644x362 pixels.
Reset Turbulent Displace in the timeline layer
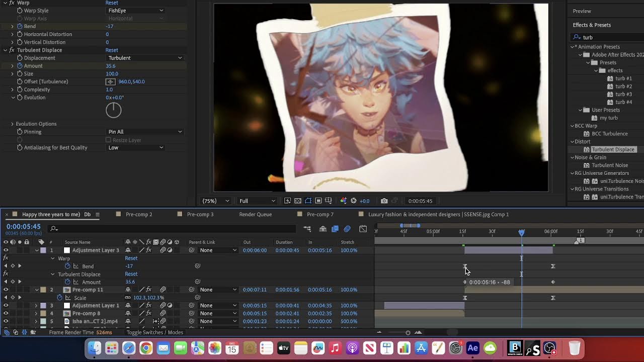point(131,274)
